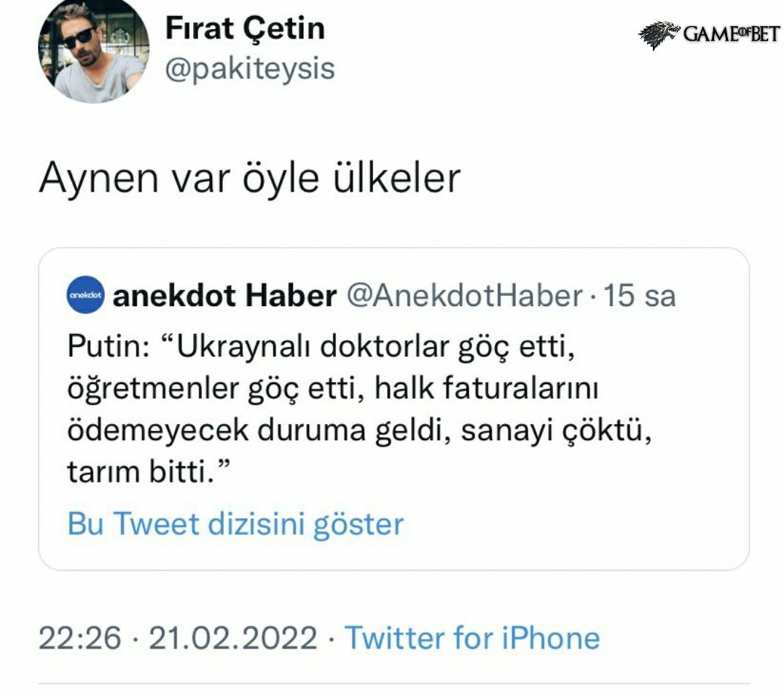This screenshot has width=784, height=696.
Task: Click the 21.02.2022 tweet date
Action: 232,638
